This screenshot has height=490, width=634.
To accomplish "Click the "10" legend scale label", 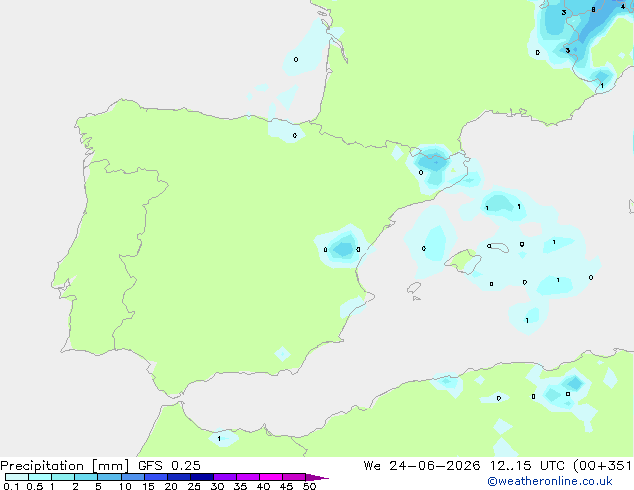I will coord(125,486).
